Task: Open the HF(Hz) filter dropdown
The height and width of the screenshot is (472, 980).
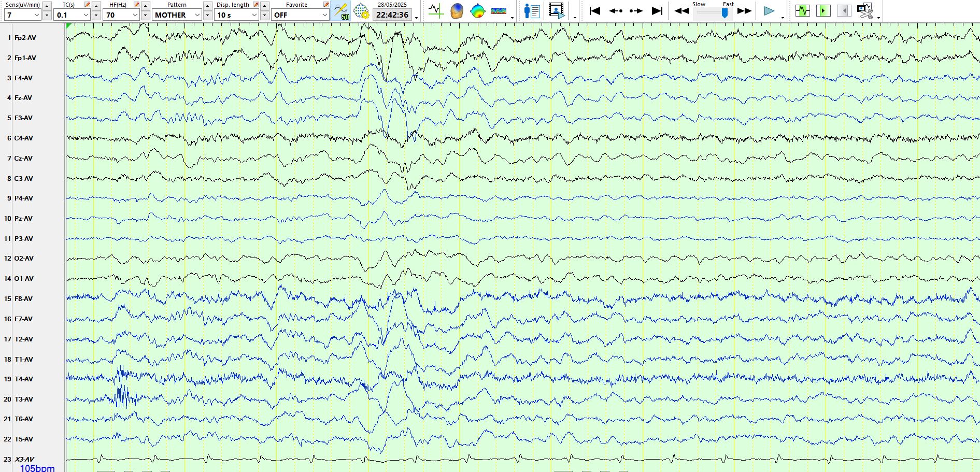Action: point(122,15)
